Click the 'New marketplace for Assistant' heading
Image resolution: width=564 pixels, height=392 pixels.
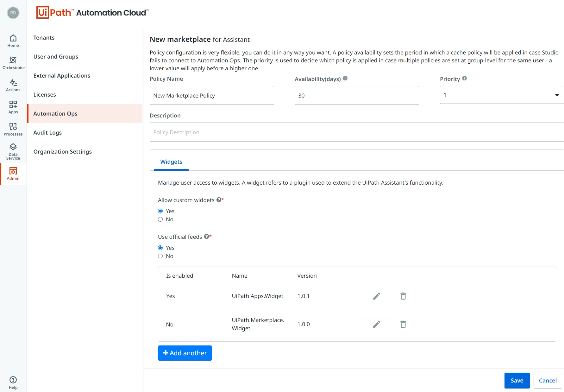pyautogui.click(x=200, y=39)
